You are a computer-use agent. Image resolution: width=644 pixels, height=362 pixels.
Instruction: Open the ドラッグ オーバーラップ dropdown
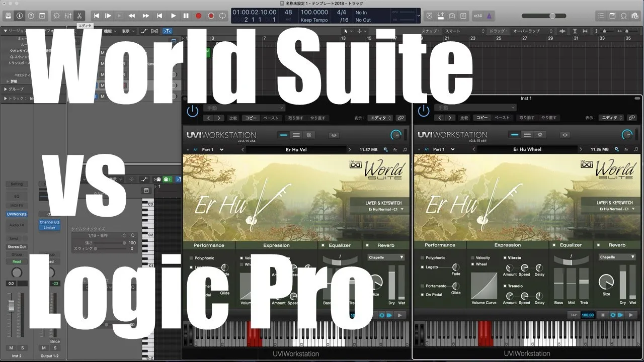click(x=531, y=31)
